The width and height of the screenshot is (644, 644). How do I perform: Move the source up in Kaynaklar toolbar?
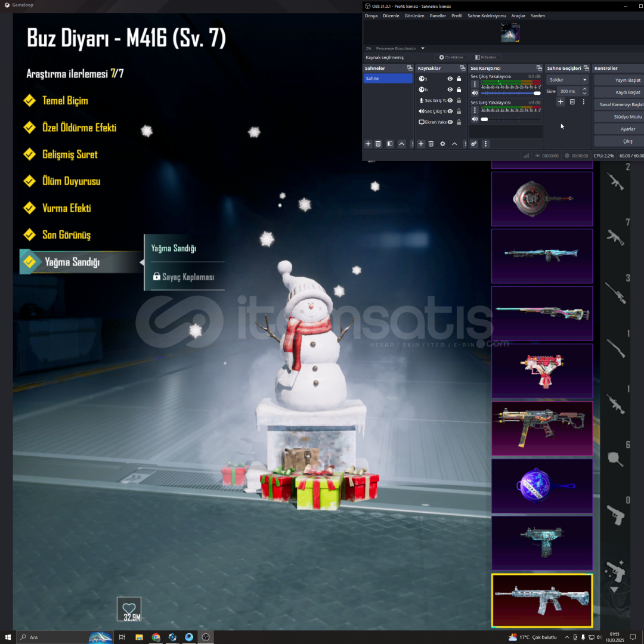454,144
